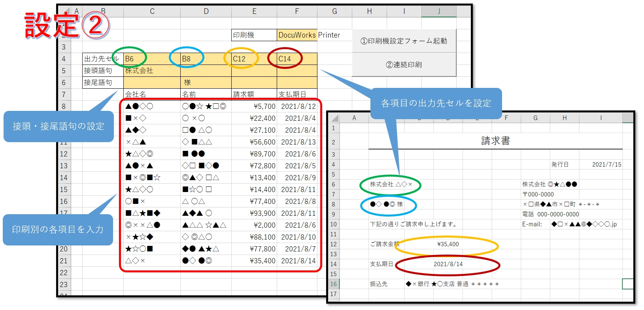Select the ¥35,400 cell in the list sheet
The height and width of the screenshot is (310, 644).
pyautogui.click(x=254, y=261)
